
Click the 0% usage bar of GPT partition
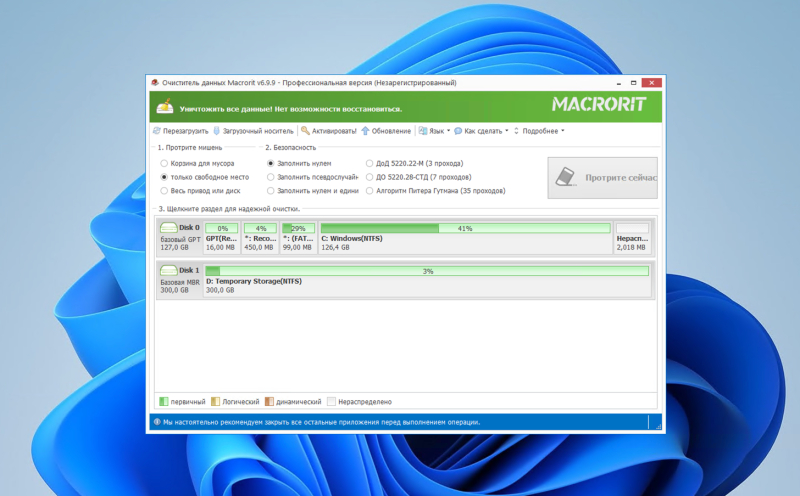pos(222,228)
